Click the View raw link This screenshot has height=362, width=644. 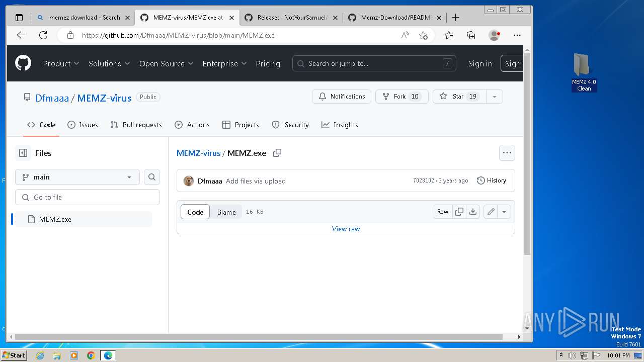click(346, 229)
